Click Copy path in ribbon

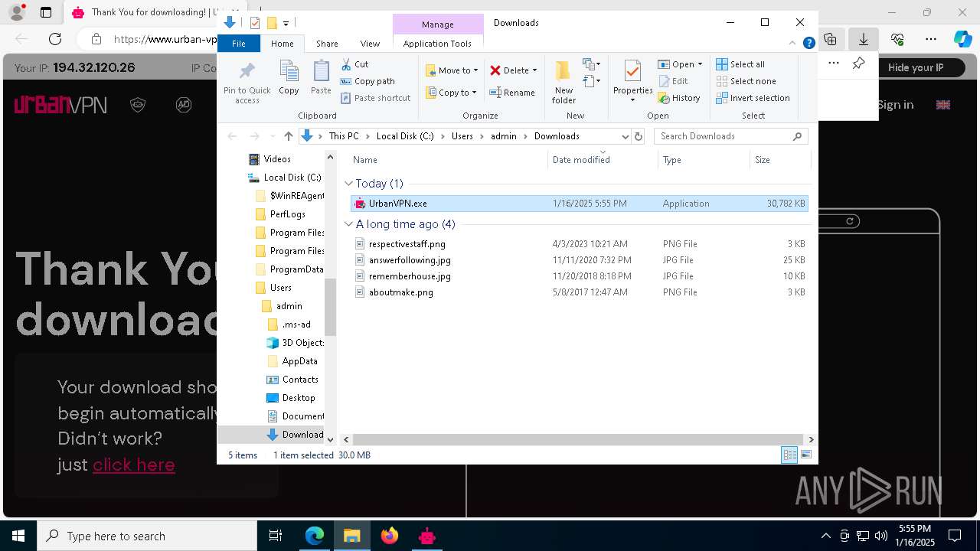[367, 81]
